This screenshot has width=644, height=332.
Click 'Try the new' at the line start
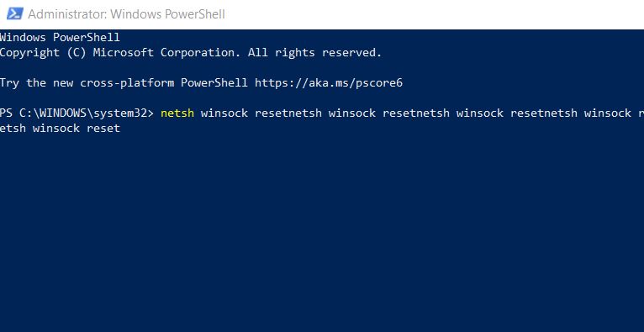point(36,83)
